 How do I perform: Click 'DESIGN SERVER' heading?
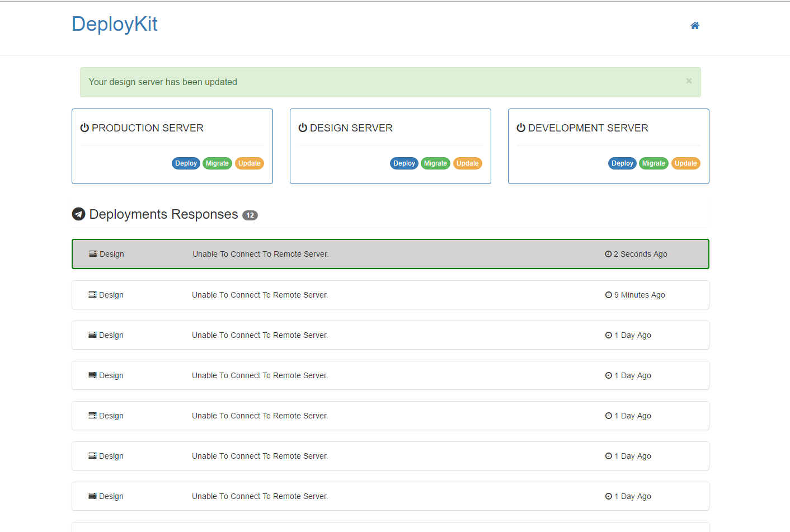(x=351, y=128)
